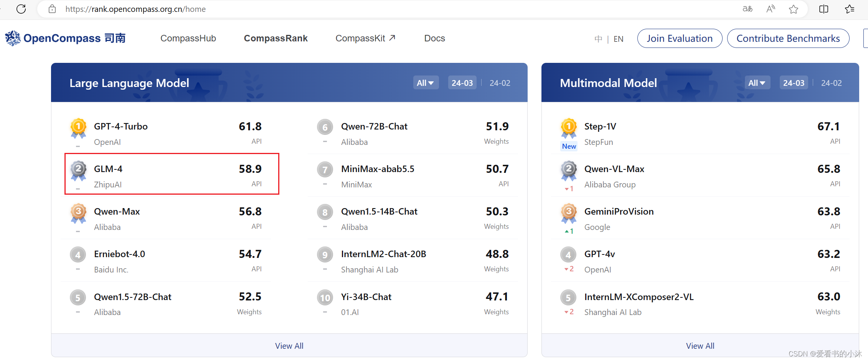Click rank 7 badge beside MiniMax-abab5.5
Screen dimensions: 868x361
click(x=325, y=170)
